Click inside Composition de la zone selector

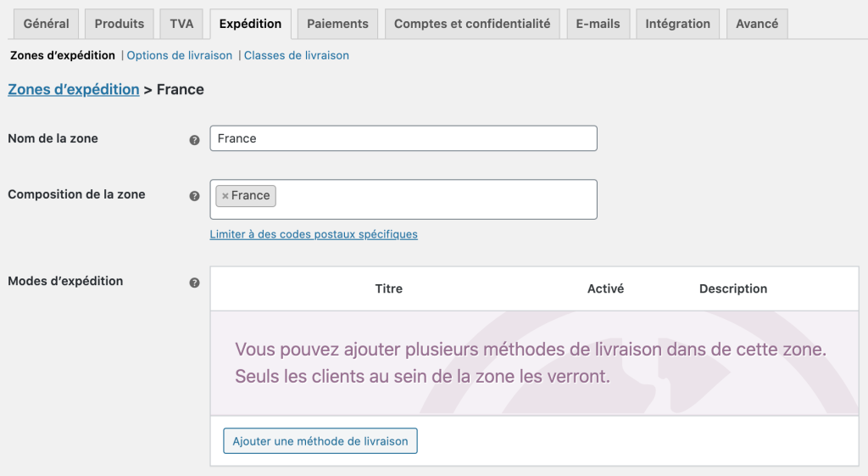[403, 199]
